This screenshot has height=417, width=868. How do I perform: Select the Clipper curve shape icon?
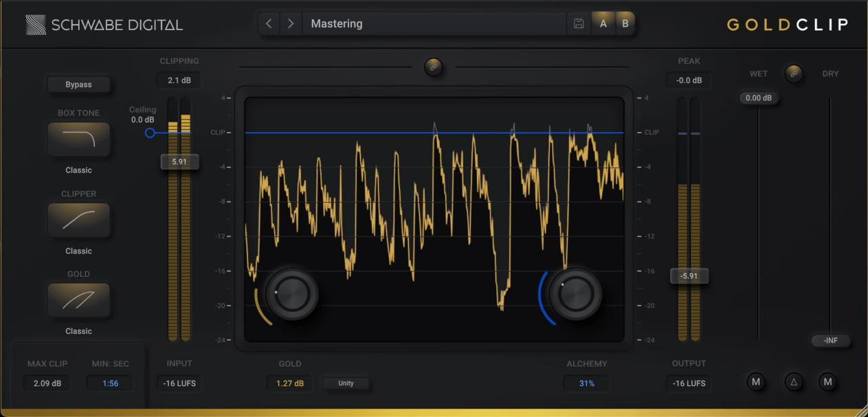[x=78, y=220]
